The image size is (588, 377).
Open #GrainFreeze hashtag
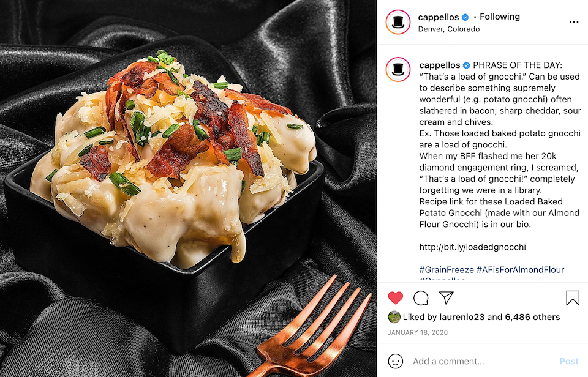tap(447, 269)
